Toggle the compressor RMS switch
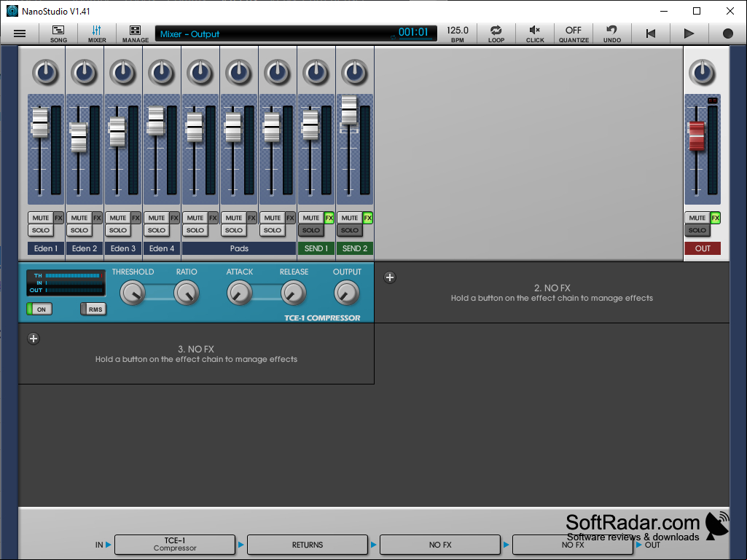 [x=93, y=309]
